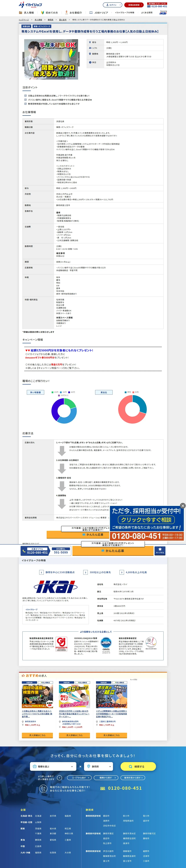Click the ログイン button in header
Viewport: 186px width, 868px height.
(112, 5)
